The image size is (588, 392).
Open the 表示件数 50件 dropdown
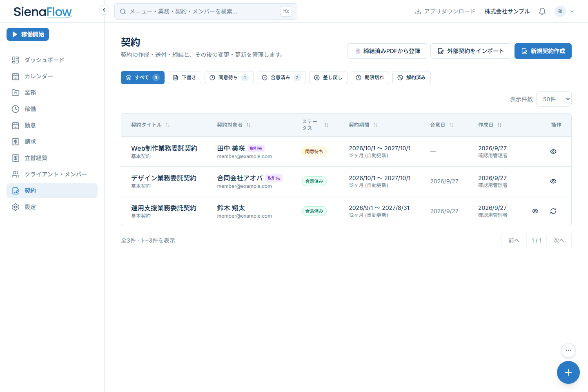[554, 99]
